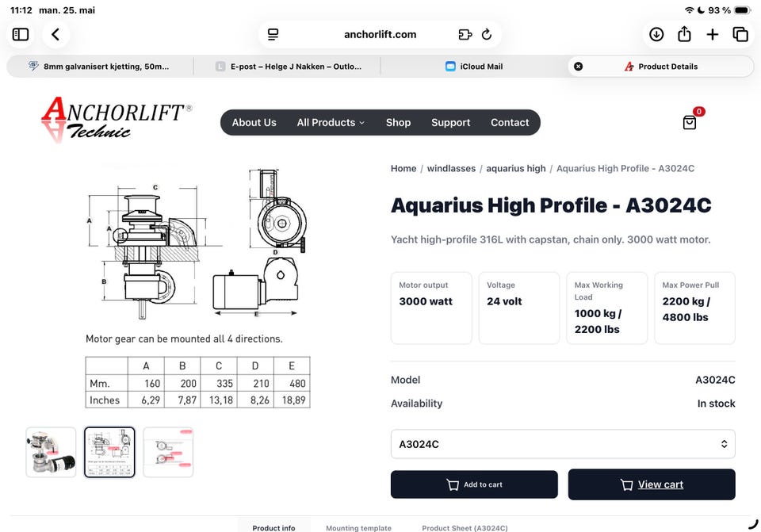Click the Voltage 24 volt card
The height and width of the screenshot is (532, 761).
pos(518,308)
